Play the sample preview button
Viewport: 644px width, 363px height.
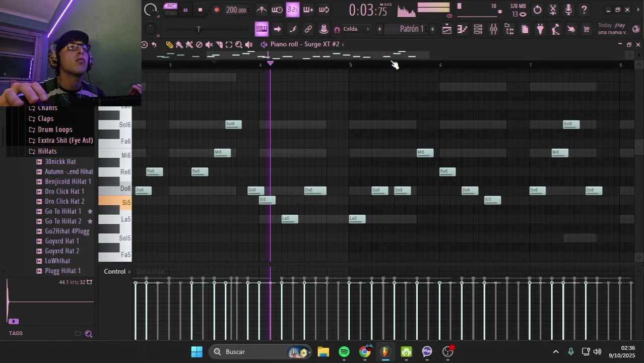[14, 321]
